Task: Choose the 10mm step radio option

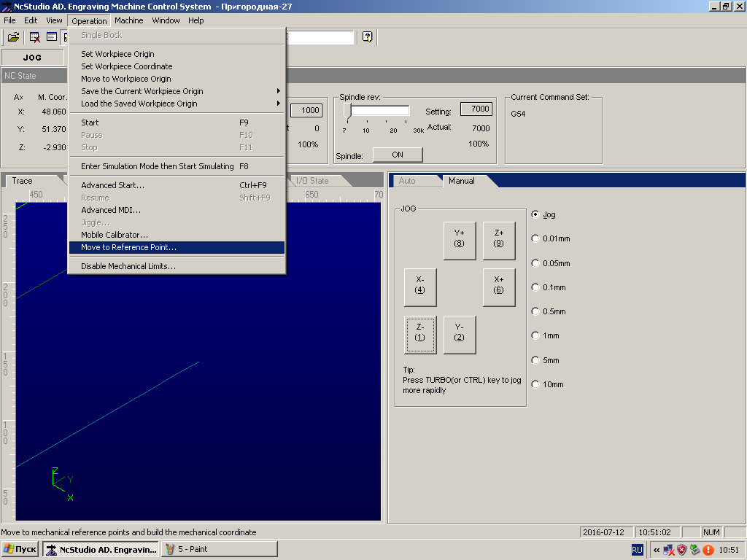Action: 535,384
